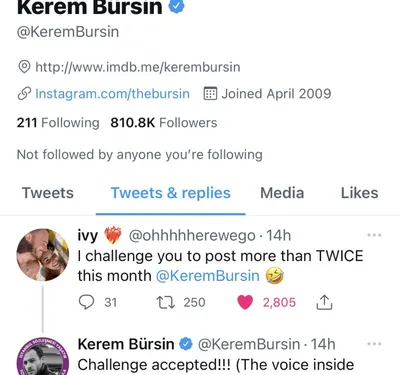
Task: Select the Tweets & replies tab
Action: tap(171, 193)
